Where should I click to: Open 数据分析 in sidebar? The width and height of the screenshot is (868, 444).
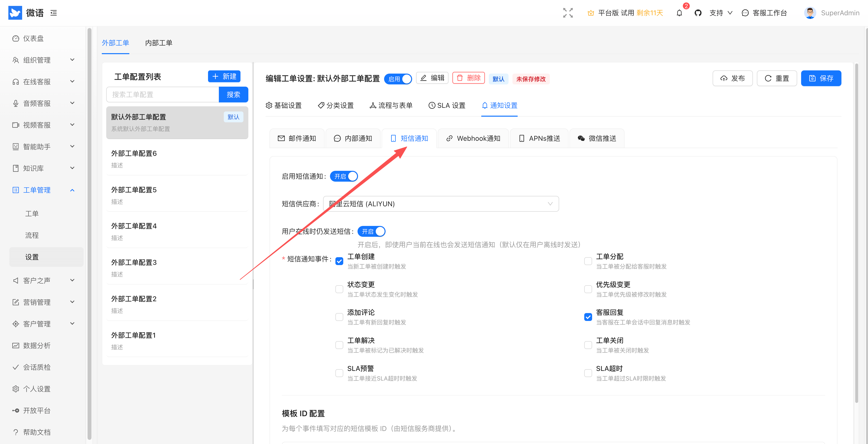tap(36, 346)
